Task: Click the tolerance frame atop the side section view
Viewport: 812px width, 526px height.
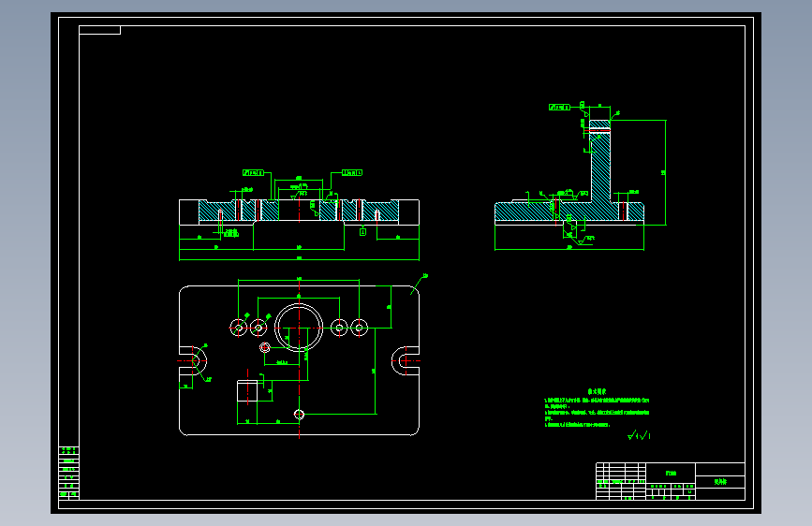Action: coord(559,108)
